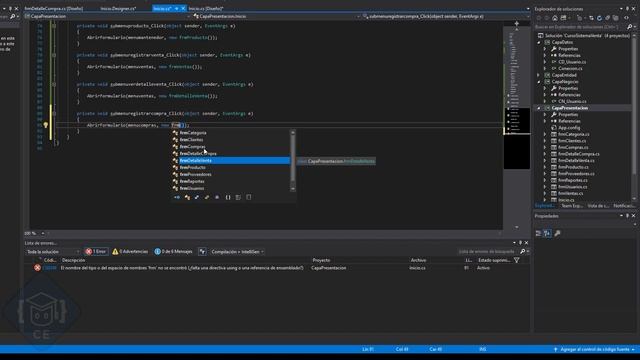This screenshot has height=360, width=640.
Task: Click the build-only filter icon in error list toolbar
Action: tap(202, 251)
